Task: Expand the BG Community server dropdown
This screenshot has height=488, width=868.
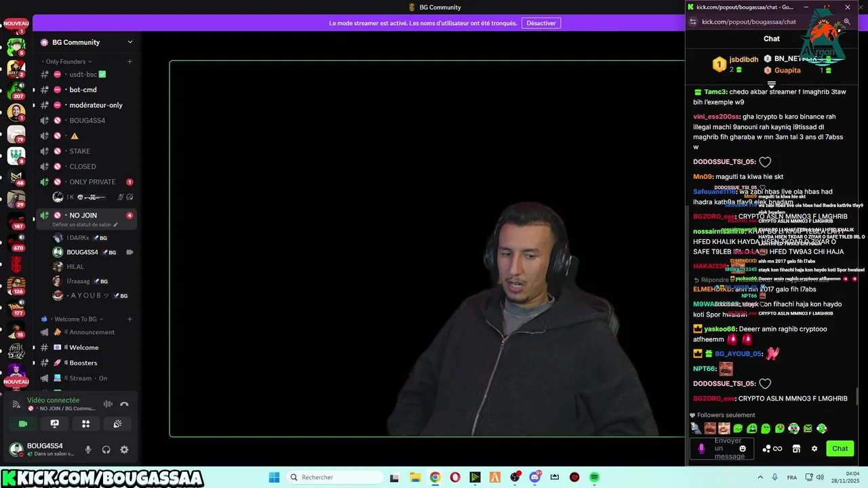Action: tap(130, 42)
